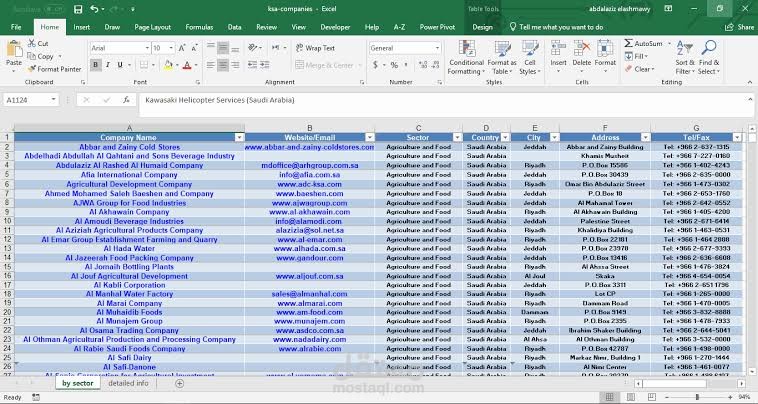Click the Share button
Screen dimensions: 758x404
tap(740, 27)
